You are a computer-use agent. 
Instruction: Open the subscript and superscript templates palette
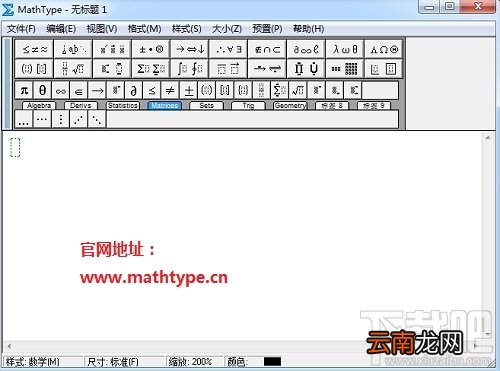[112, 69]
